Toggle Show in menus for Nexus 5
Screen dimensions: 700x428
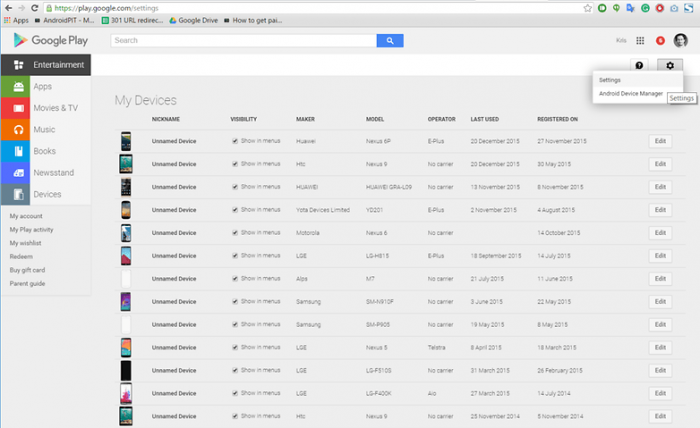tap(235, 348)
